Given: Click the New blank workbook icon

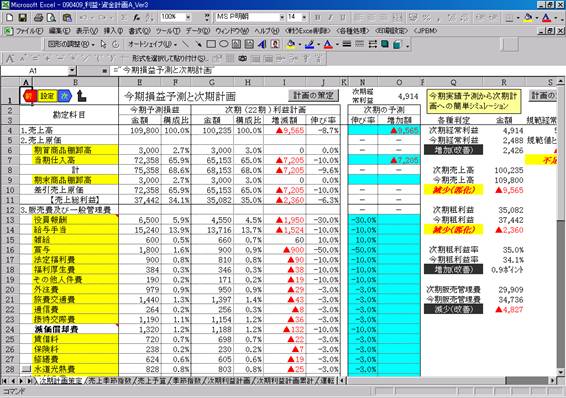Looking at the screenshot, I should click(x=10, y=17).
